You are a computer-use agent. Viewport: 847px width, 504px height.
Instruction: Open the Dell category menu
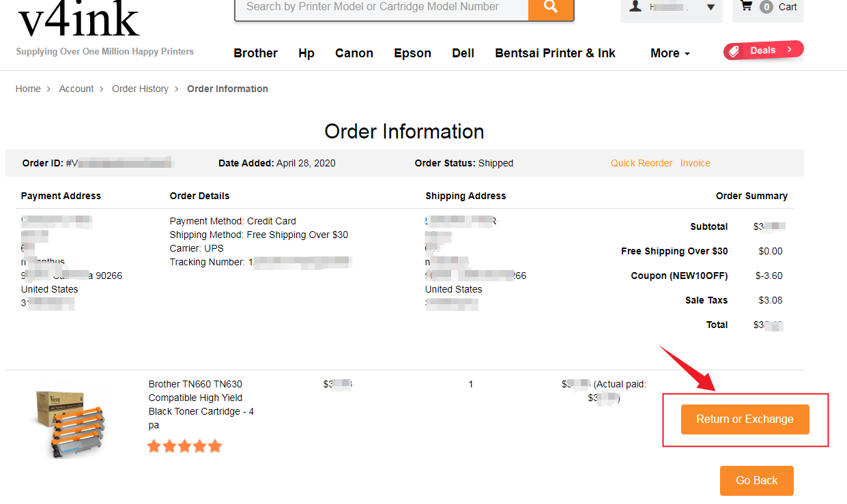463,53
